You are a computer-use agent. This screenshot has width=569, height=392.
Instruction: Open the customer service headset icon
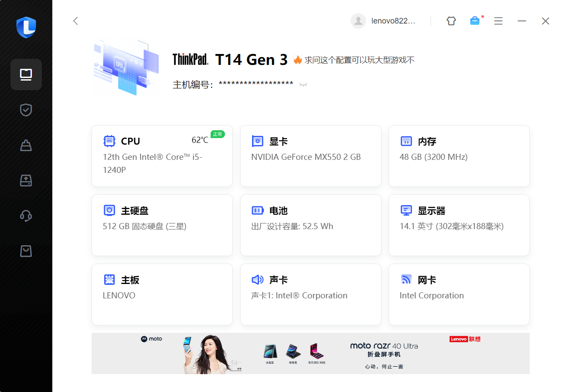26,216
